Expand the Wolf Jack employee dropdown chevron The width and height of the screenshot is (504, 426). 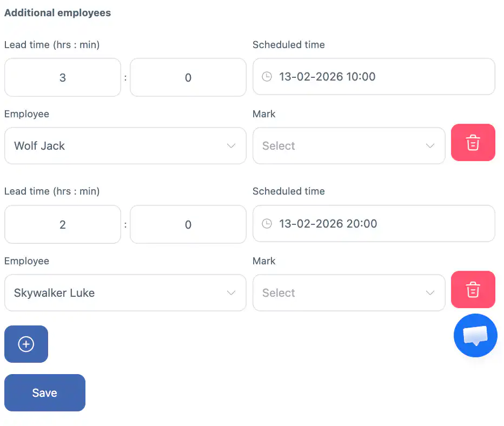[231, 146]
